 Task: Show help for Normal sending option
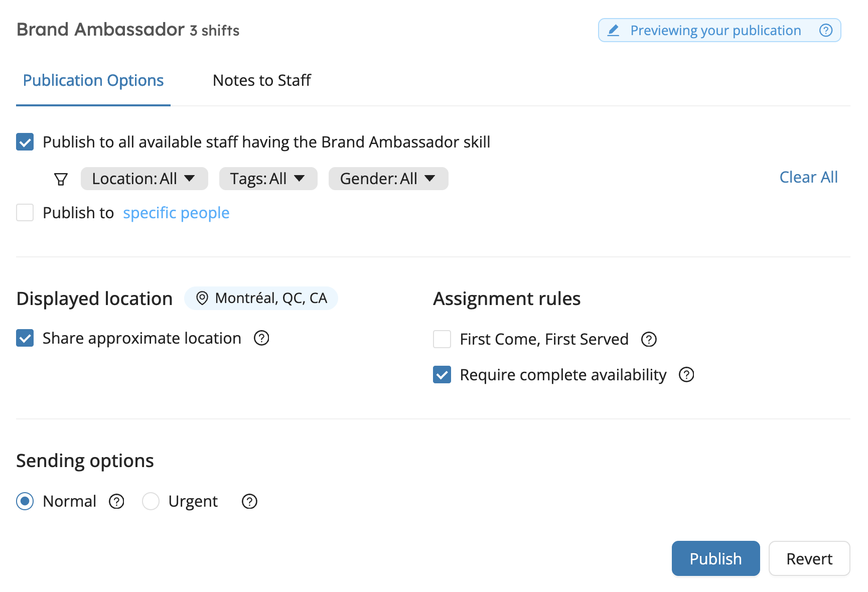(x=116, y=501)
